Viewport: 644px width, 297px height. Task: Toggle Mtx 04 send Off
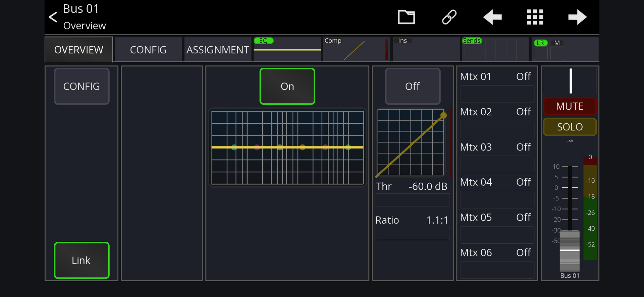(524, 182)
